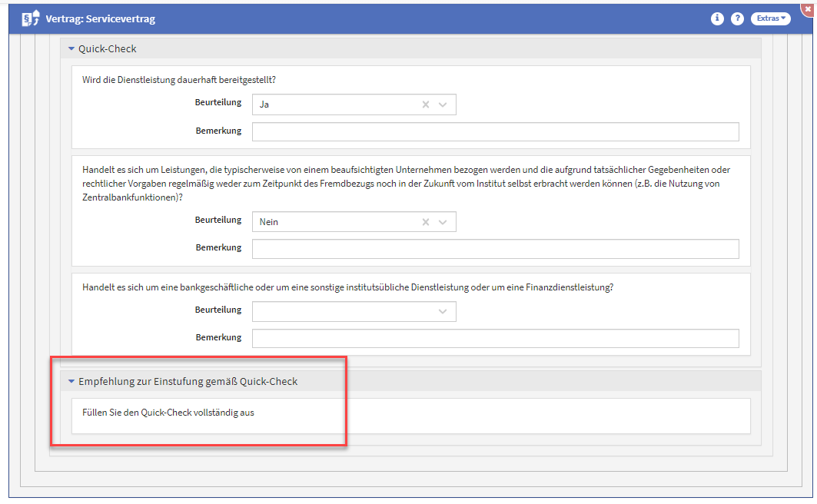This screenshot has height=504, width=817.
Task: Click the 'Quick-Check' section header label
Action: point(108,49)
